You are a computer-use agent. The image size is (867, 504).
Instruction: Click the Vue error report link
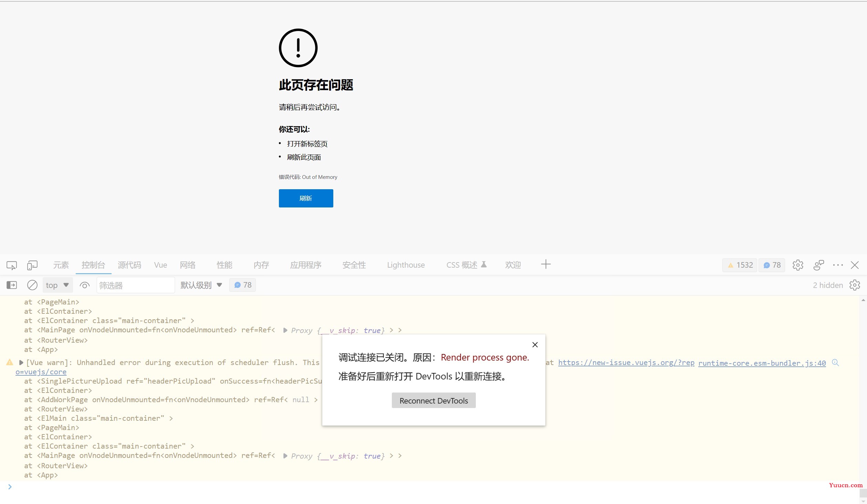(626, 362)
